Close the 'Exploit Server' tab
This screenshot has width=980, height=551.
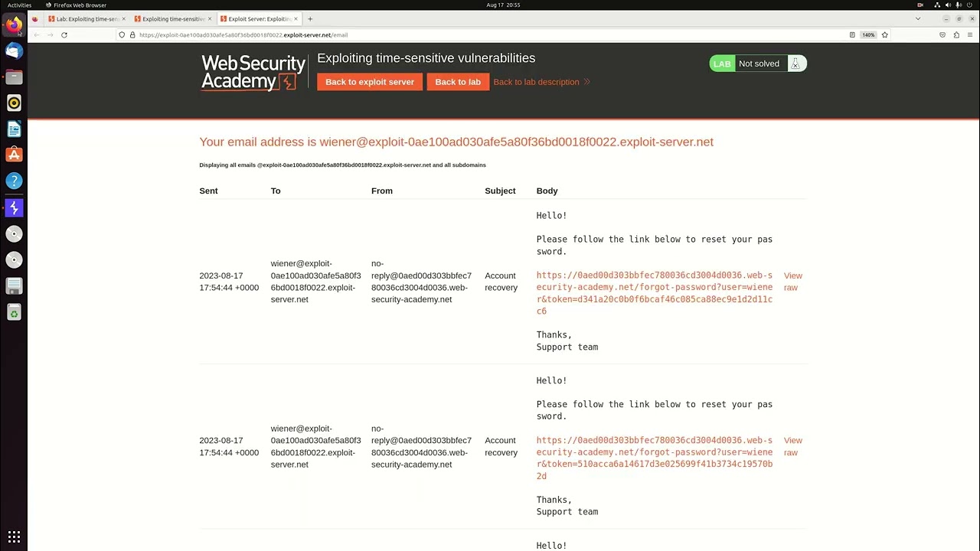pos(296,18)
